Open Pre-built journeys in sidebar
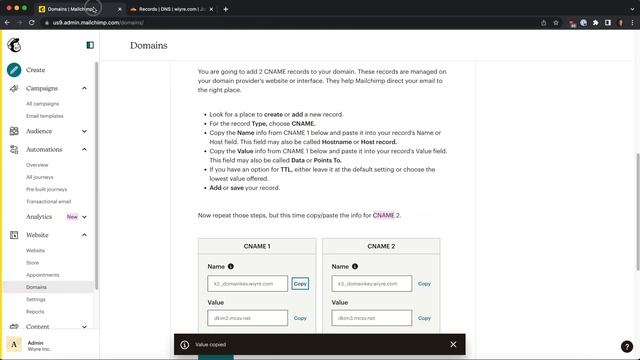The height and width of the screenshot is (360, 640). pyautogui.click(x=47, y=189)
